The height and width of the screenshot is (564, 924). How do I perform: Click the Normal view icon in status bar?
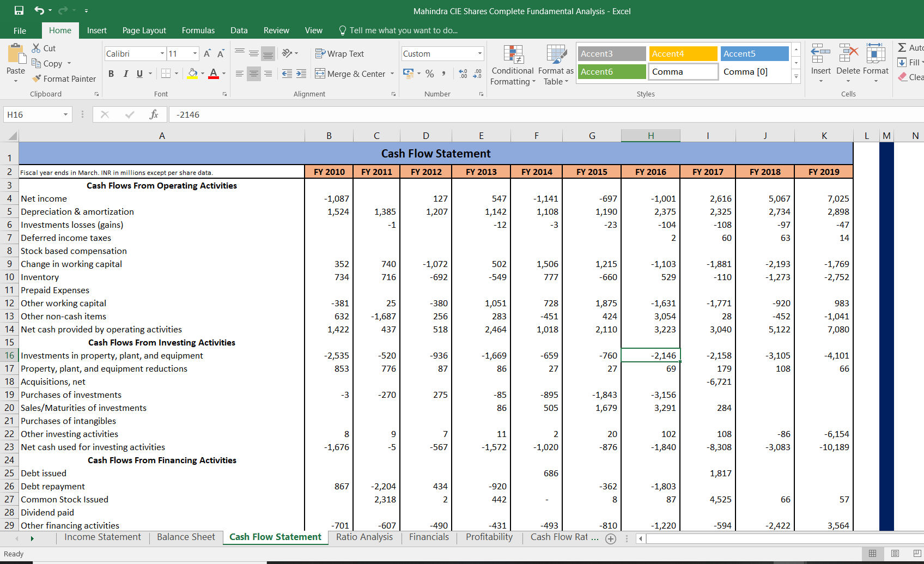pos(872,554)
